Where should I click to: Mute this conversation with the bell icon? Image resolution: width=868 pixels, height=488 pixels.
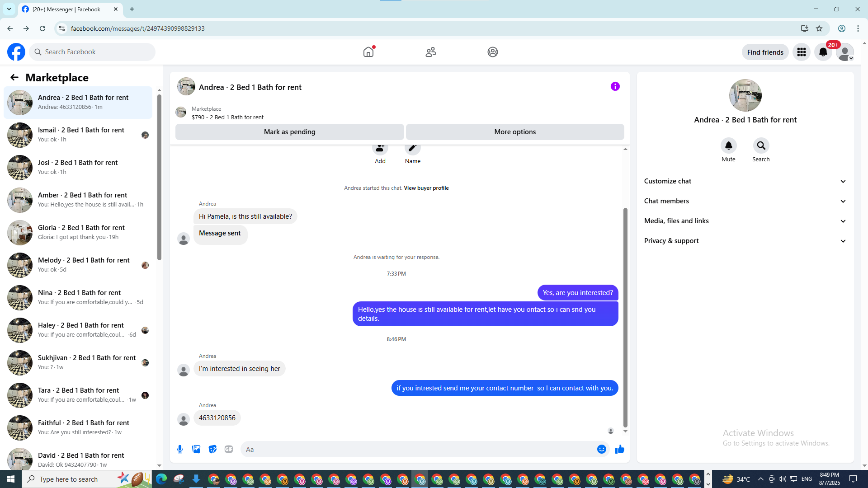click(x=729, y=145)
